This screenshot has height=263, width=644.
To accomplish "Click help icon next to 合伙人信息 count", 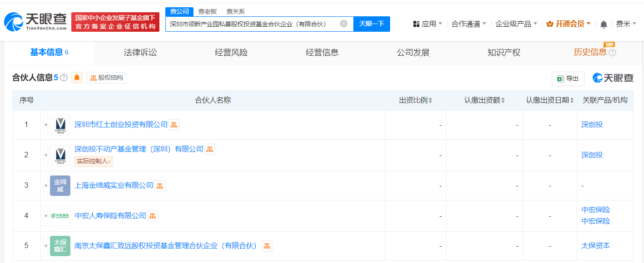I will coord(64,78).
